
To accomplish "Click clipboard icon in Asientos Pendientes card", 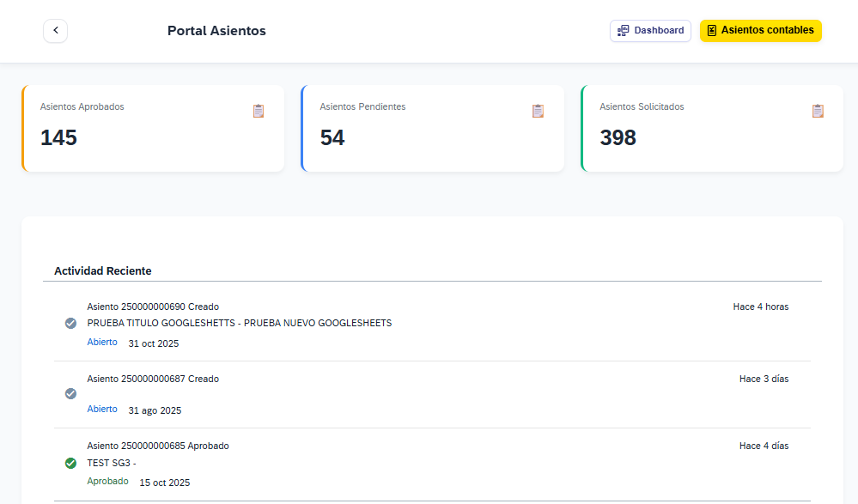I will 538,111.
